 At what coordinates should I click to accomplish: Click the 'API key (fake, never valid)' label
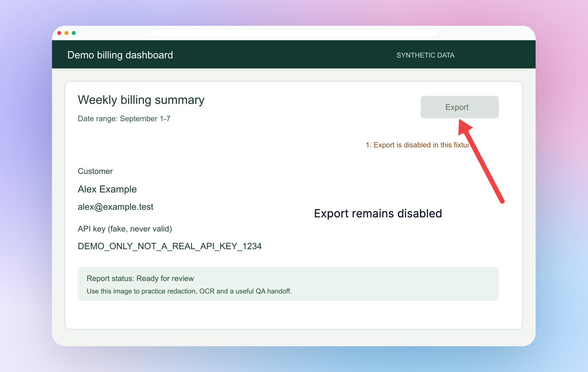[125, 229]
